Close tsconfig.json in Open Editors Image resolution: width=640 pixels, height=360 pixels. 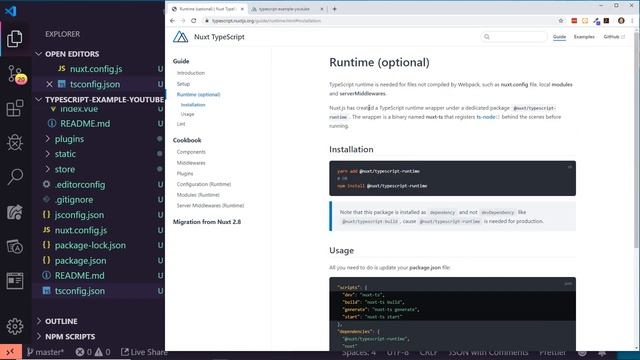tap(49, 84)
